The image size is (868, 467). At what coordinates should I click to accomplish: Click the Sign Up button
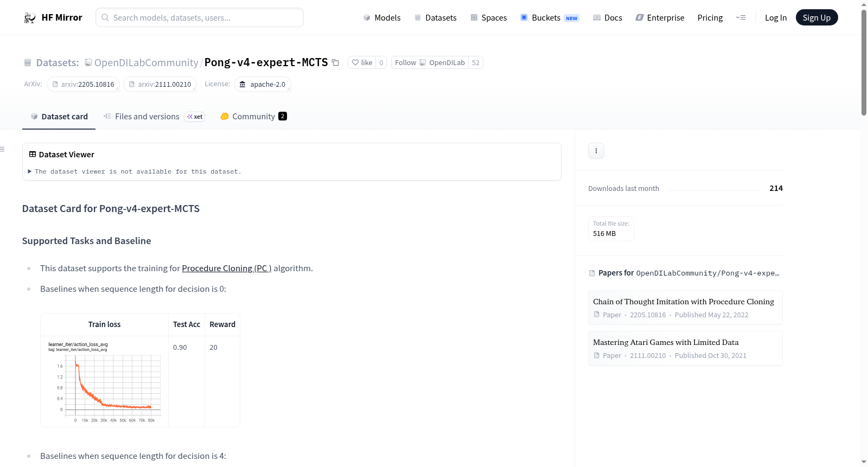tap(817, 18)
